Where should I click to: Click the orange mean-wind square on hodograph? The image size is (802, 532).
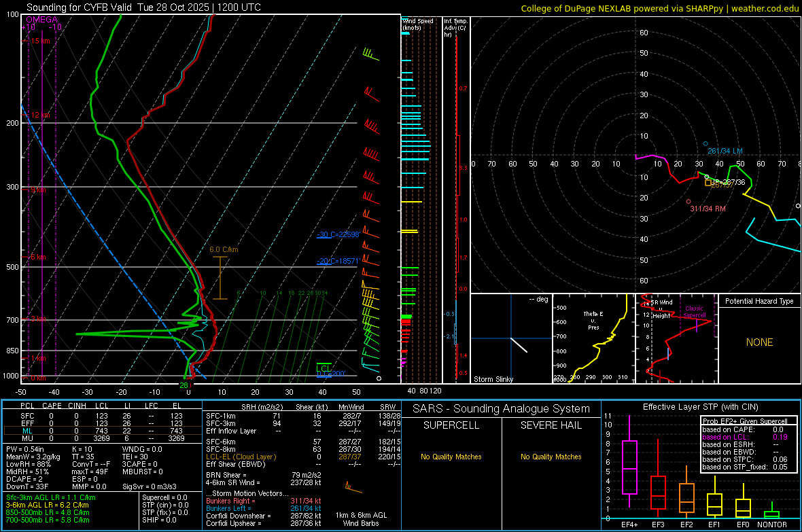point(708,182)
